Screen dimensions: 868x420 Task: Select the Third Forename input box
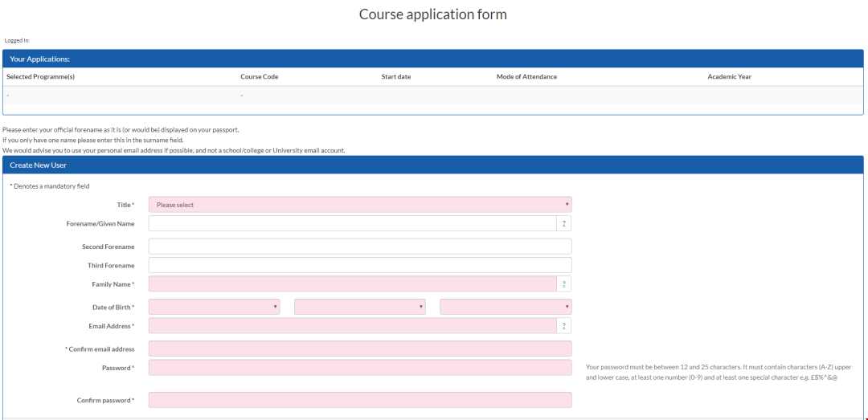pyautogui.click(x=360, y=265)
